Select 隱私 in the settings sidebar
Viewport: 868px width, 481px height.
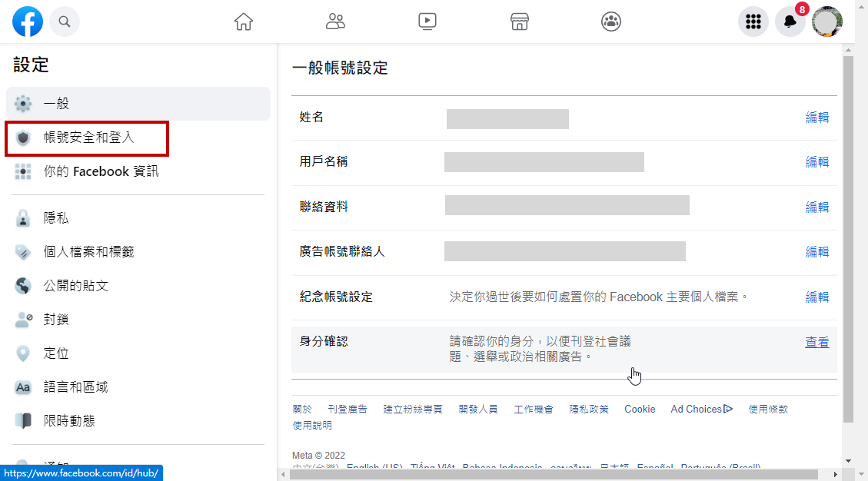click(56, 218)
